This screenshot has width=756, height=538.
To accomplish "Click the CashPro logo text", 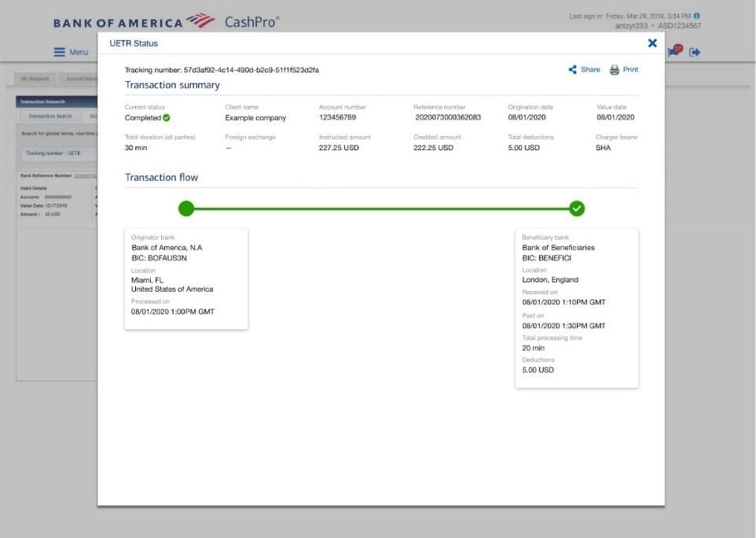I will tap(251, 22).
